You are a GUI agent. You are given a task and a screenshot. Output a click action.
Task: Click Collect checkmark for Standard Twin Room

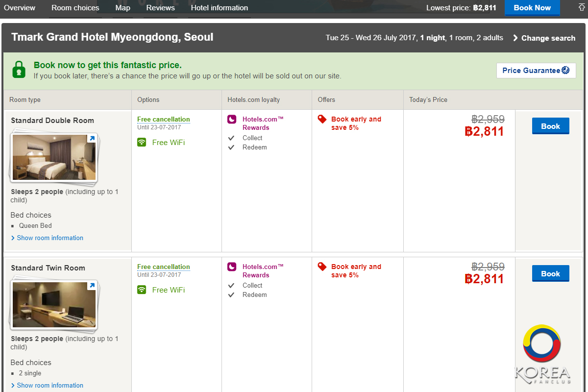click(x=231, y=286)
